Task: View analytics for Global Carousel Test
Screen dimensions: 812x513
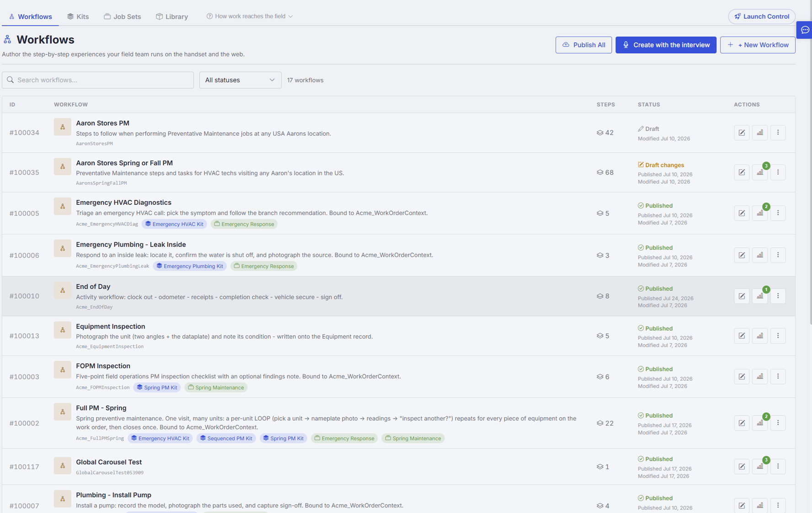Action: point(760,466)
